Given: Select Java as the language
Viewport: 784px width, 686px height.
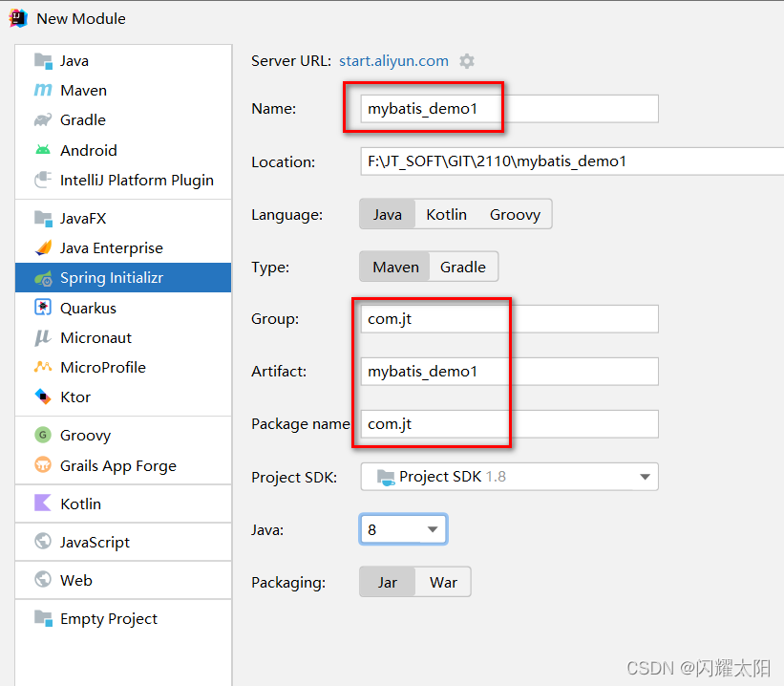Looking at the screenshot, I should (x=388, y=215).
